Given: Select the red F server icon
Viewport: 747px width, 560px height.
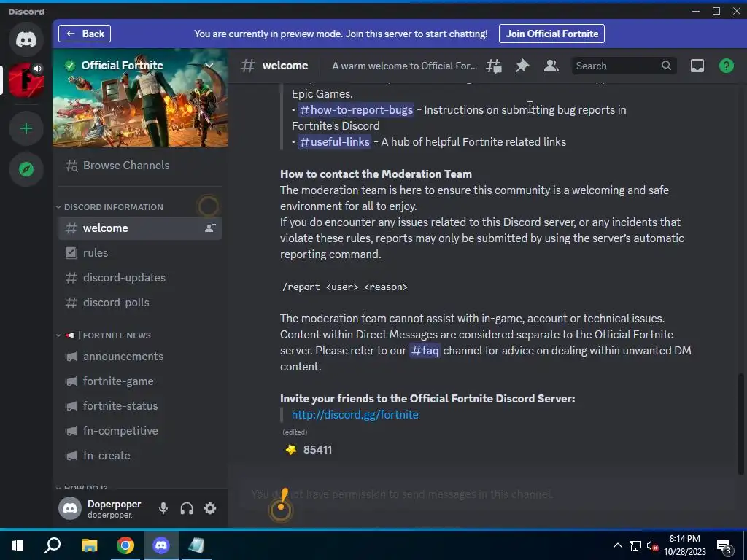Looking at the screenshot, I should (x=26, y=80).
